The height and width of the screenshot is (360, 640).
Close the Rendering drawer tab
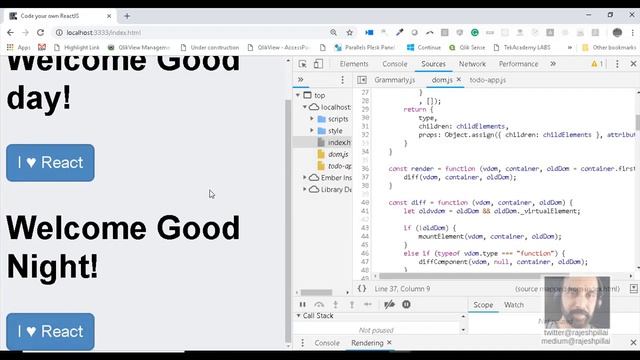[x=389, y=342]
